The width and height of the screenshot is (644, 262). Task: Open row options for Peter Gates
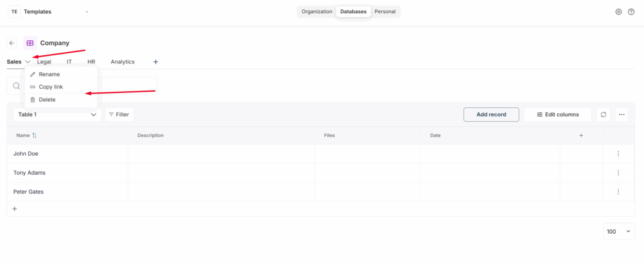[618, 192]
